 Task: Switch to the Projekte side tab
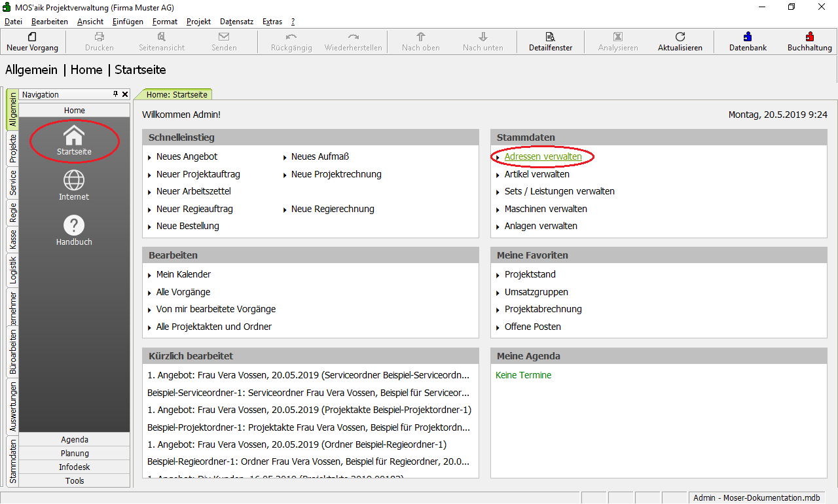click(x=12, y=149)
